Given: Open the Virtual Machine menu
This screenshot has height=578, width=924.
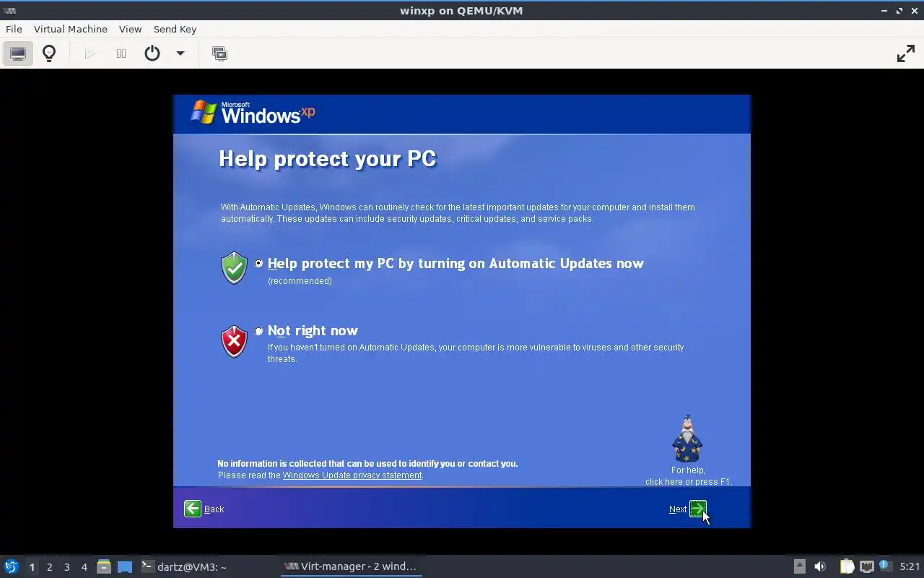Looking at the screenshot, I should (71, 29).
